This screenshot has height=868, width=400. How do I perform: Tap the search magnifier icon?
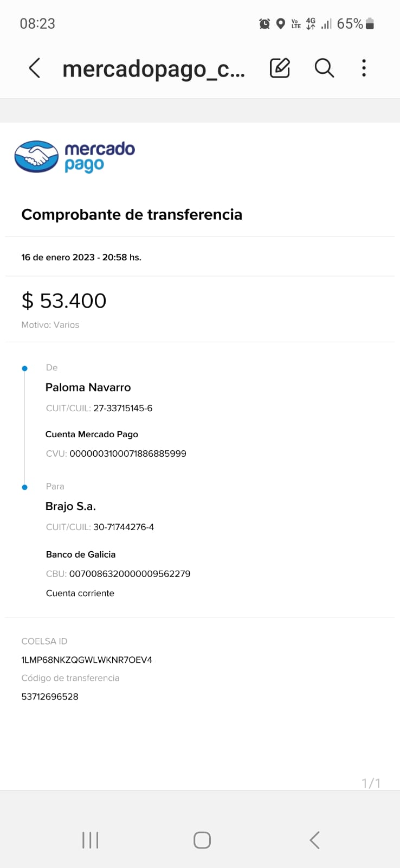(x=324, y=68)
